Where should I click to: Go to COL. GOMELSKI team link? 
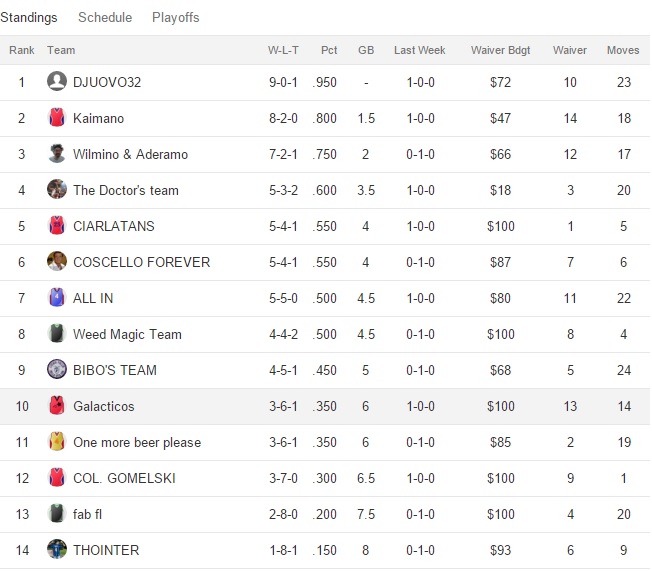coord(124,478)
